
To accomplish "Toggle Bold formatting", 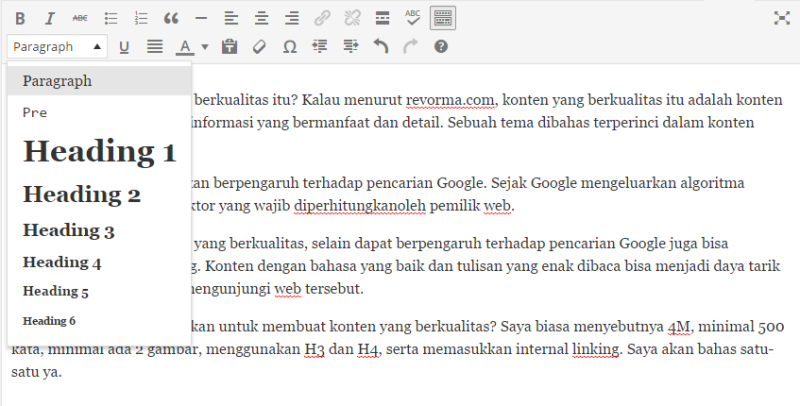I will (x=20, y=19).
